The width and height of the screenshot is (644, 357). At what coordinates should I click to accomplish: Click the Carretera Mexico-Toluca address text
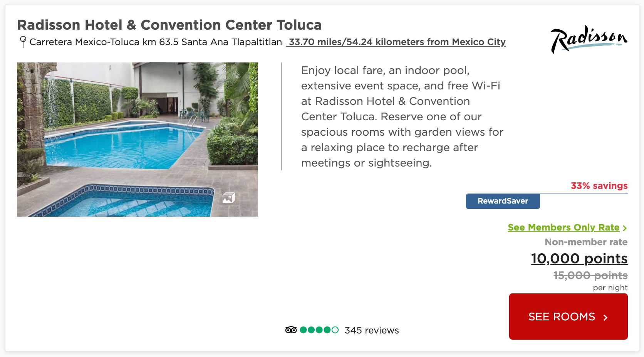coord(156,42)
